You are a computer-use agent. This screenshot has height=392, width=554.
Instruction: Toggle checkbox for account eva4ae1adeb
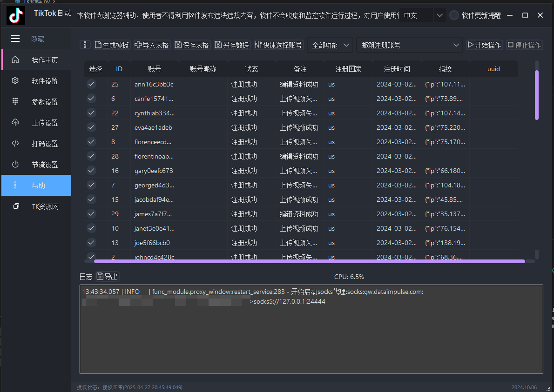91,127
